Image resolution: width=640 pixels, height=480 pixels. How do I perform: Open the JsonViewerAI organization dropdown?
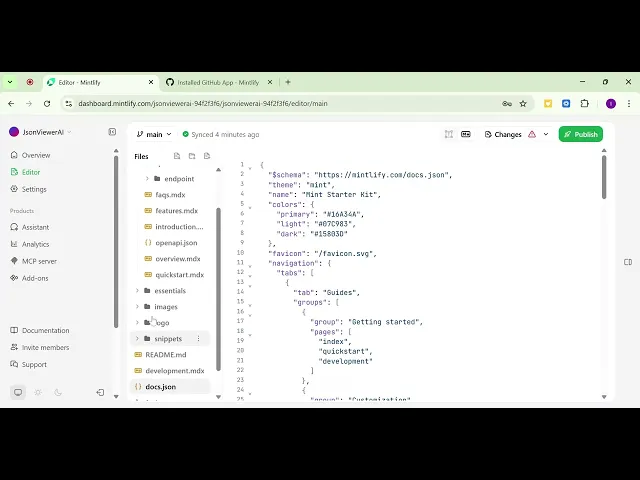pos(40,132)
